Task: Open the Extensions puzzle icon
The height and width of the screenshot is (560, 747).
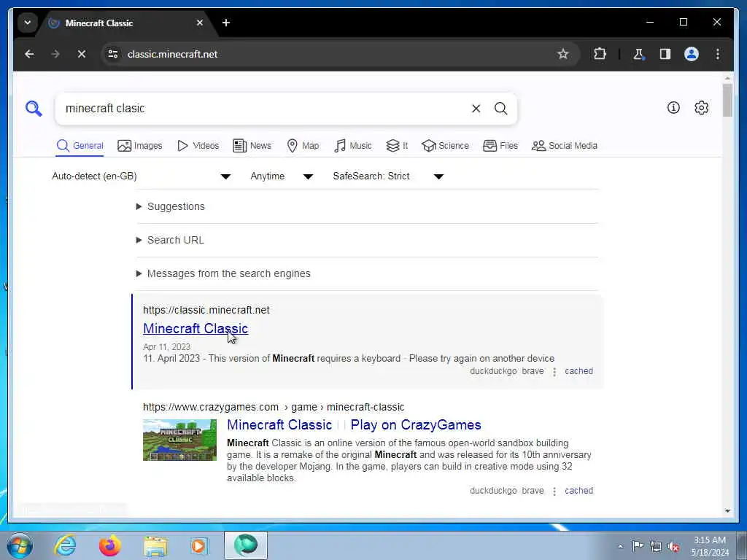Action: 600,54
